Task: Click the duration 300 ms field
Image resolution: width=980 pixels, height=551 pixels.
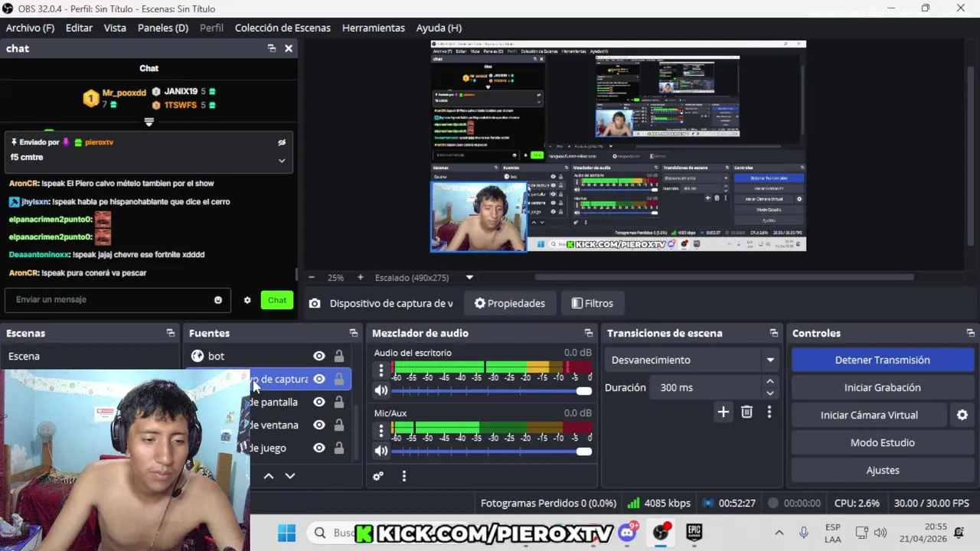Action: coord(707,387)
